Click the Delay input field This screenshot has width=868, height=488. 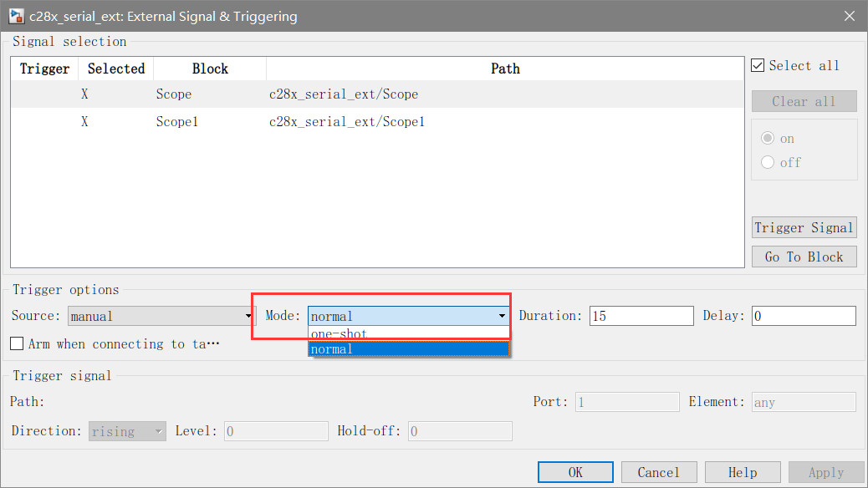point(804,316)
